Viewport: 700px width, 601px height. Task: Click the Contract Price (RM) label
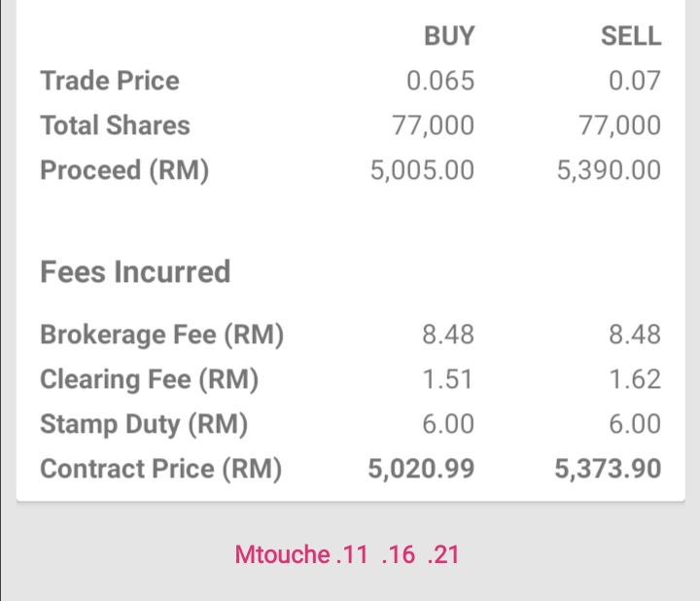click(x=161, y=469)
